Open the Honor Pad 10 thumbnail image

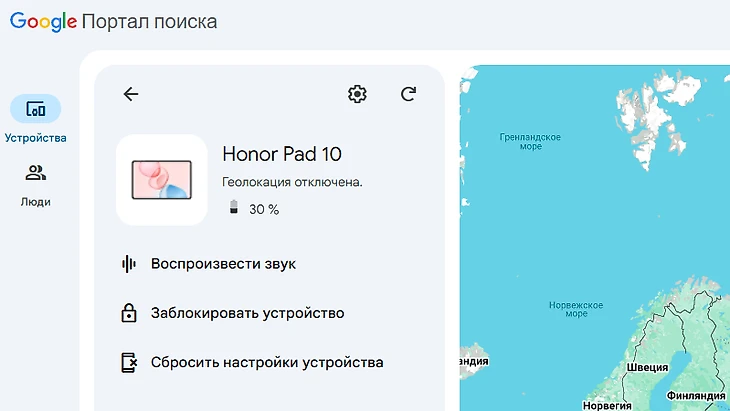(162, 180)
